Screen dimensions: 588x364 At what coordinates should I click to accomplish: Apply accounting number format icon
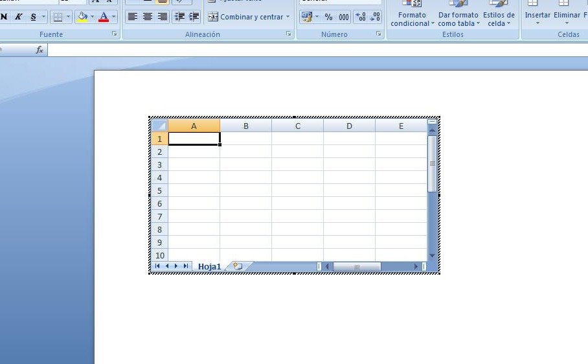pos(307,17)
